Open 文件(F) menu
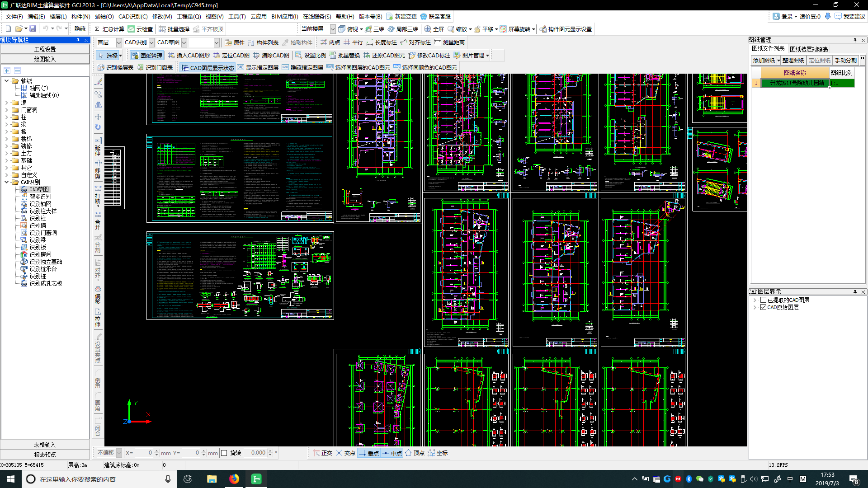Image resolution: width=868 pixels, height=488 pixels. click(14, 16)
